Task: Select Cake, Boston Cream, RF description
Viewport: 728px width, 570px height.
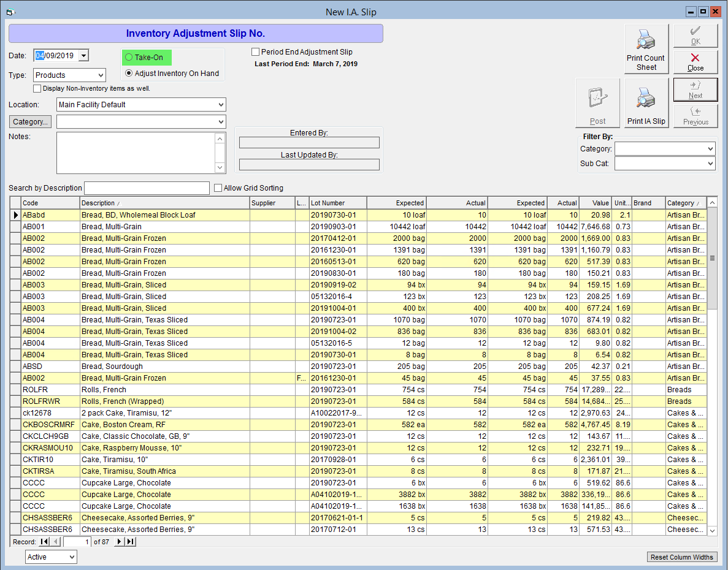Action: point(165,424)
